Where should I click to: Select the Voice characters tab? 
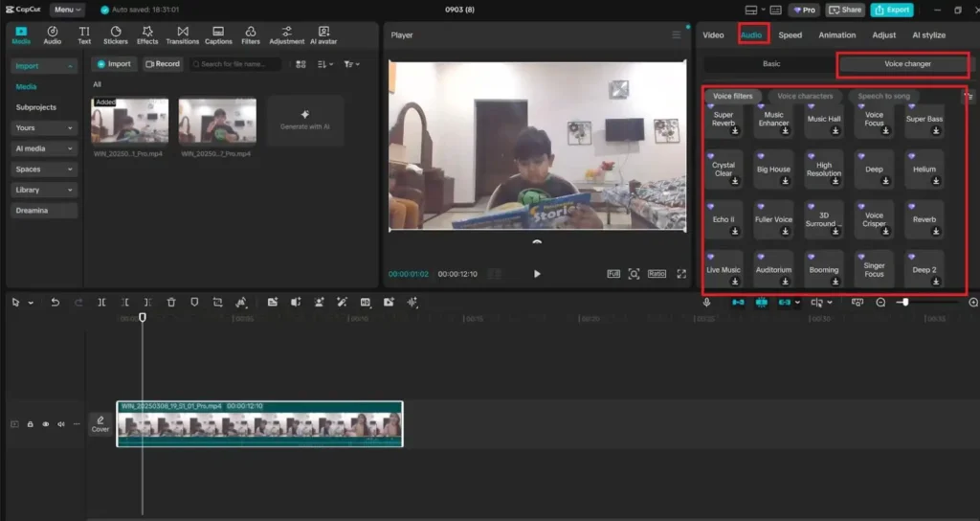click(x=805, y=97)
